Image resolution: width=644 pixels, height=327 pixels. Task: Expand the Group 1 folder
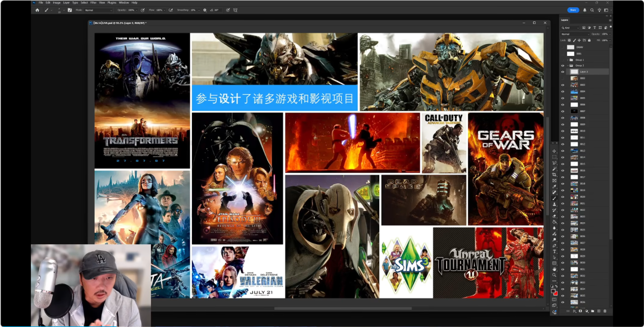[568, 60]
